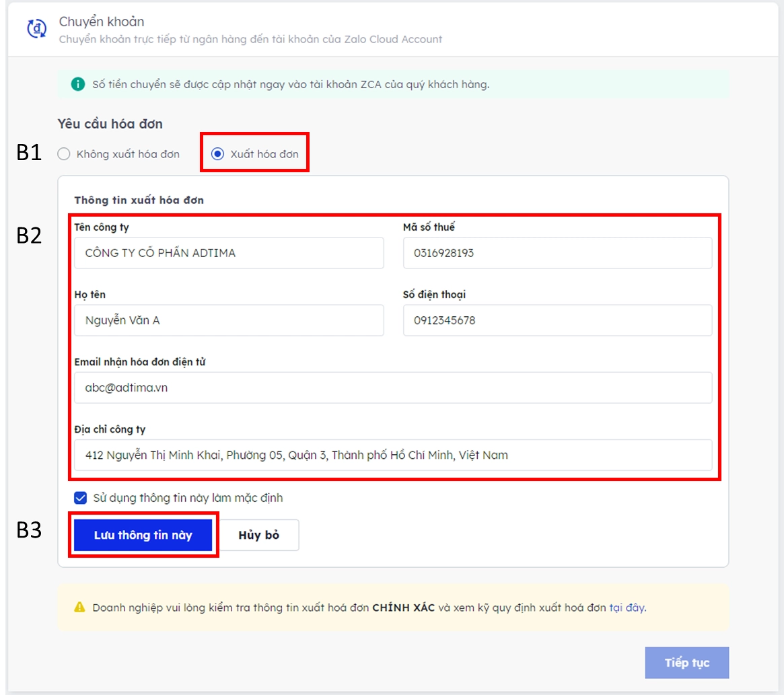Click the ZCA account update notice text
Image resolution: width=784 pixels, height=695 pixels.
pos(291,85)
